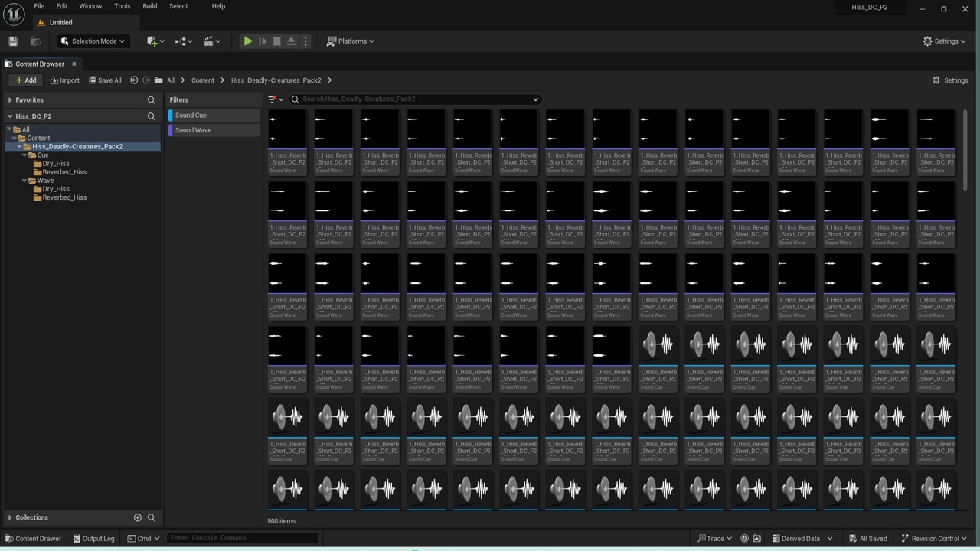Open the Blueprints toolbar menu
Screen dimensions: 980x551
click(x=184, y=41)
